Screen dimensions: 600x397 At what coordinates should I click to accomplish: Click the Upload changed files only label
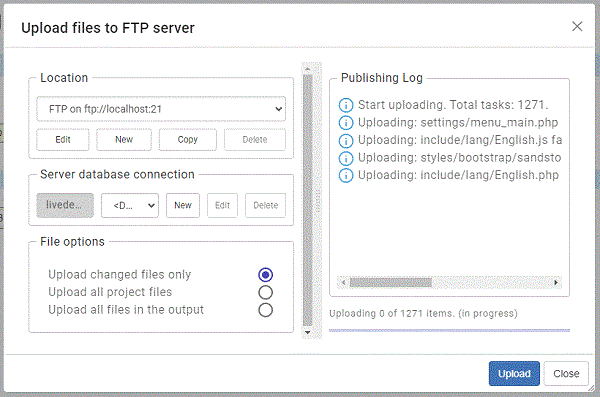click(120, 274)
